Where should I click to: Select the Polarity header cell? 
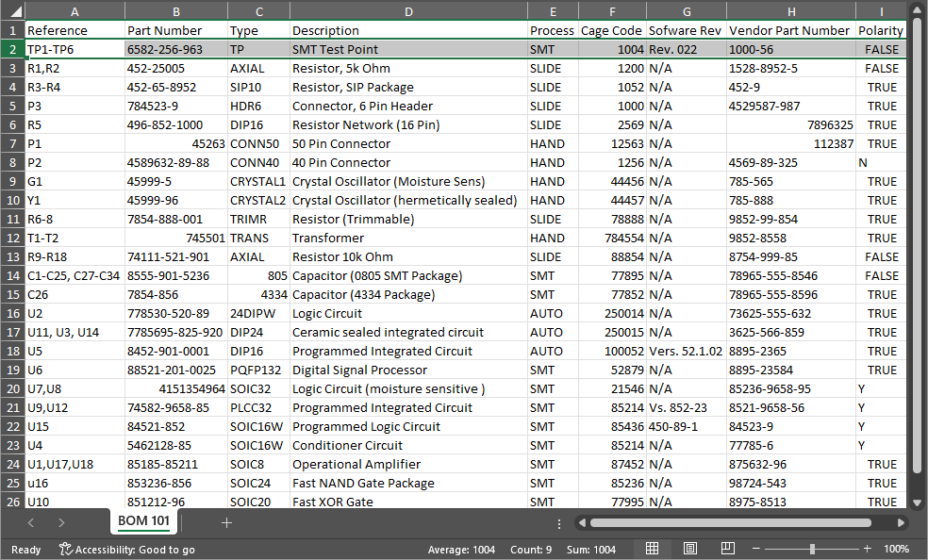pos(882,30)
